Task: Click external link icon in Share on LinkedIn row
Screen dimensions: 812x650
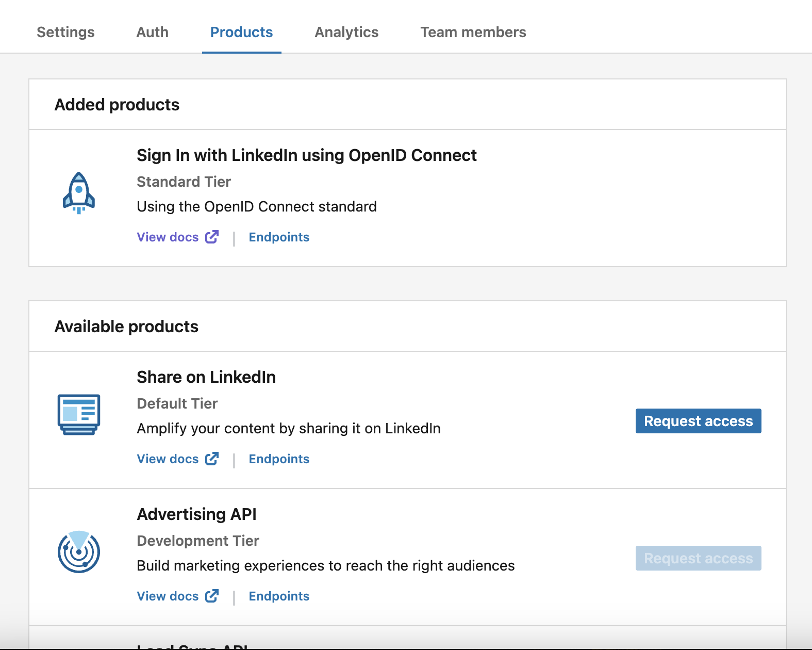Action: pos(212,459)
